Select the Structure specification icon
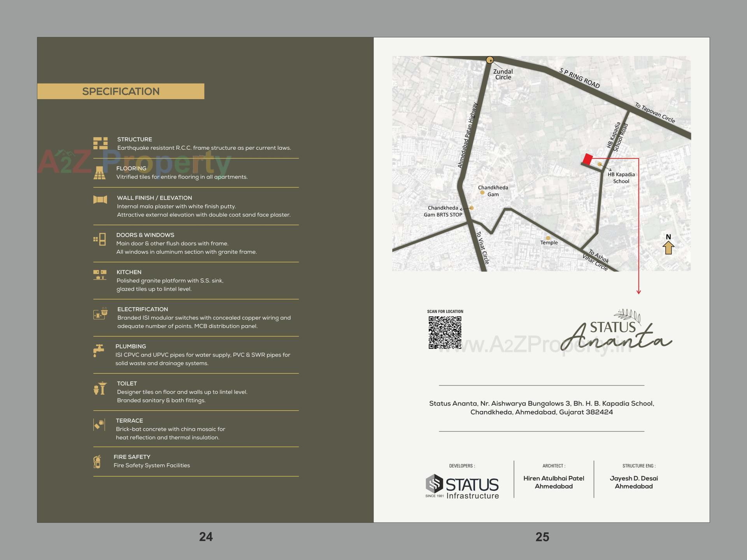Viewport: 747px width, 560px height. tap(100, 143)
